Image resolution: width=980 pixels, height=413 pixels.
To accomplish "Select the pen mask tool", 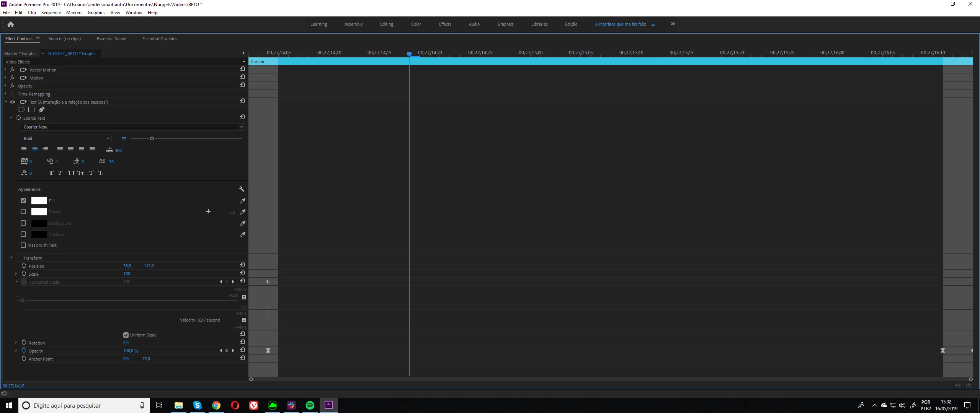I will coord(41,110).
